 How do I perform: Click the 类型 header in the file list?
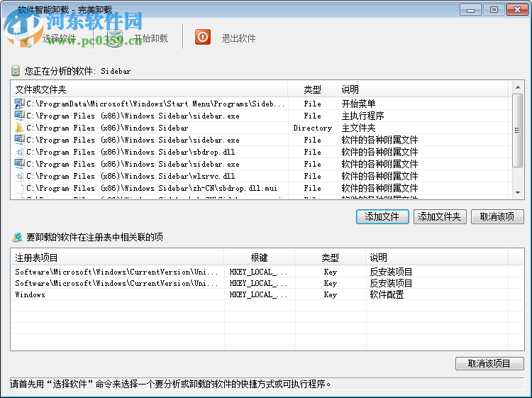[x=313, y=89]
